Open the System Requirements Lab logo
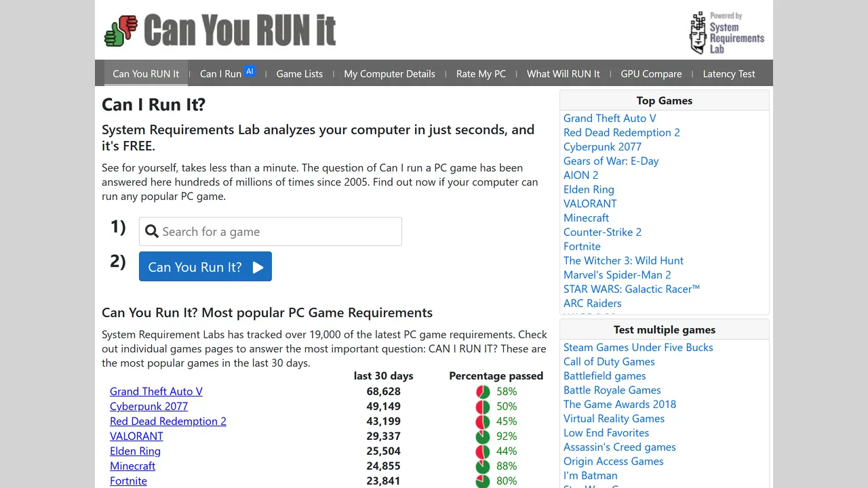This screenshot has height=488, width=868. tap(727, 33)
